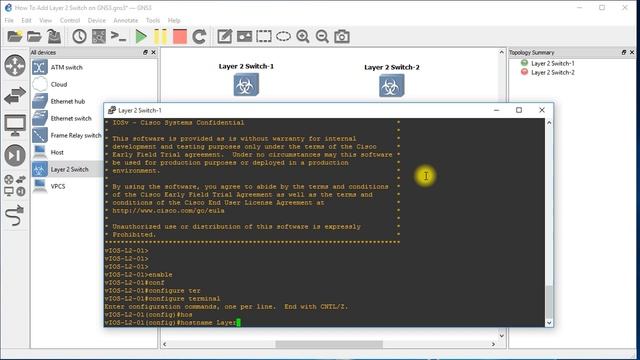640x360 pixels.
Task: Select ATM switch in device list
Action: pos(67,67)
